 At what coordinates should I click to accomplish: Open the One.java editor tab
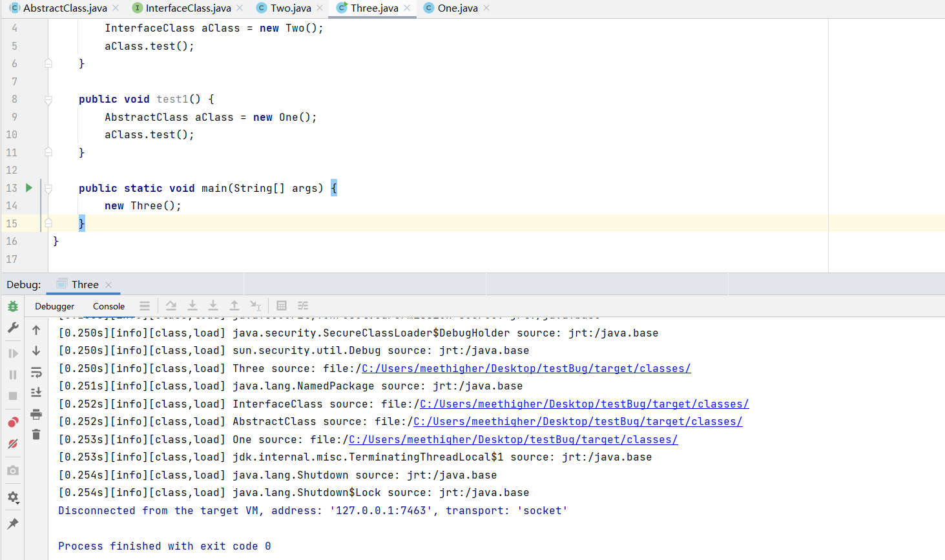click(457, 8)
